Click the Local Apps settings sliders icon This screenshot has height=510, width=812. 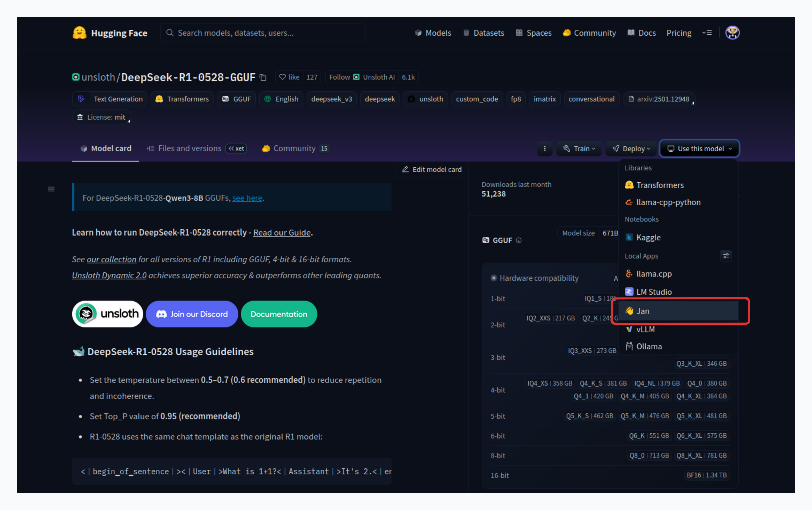pos(726,256)
